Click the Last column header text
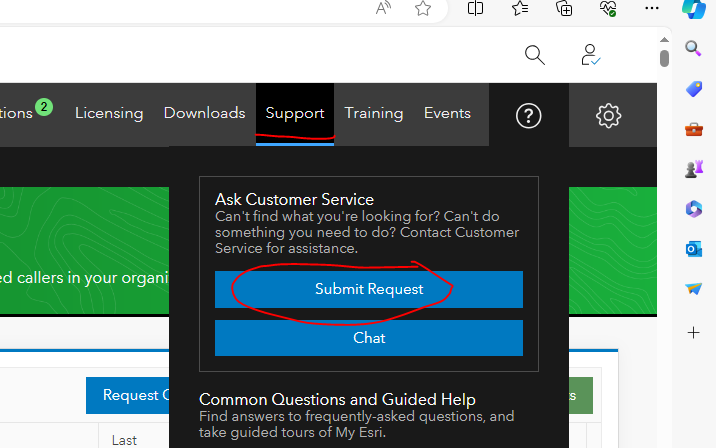The image size is (716, 448). (x=124, y=440)
